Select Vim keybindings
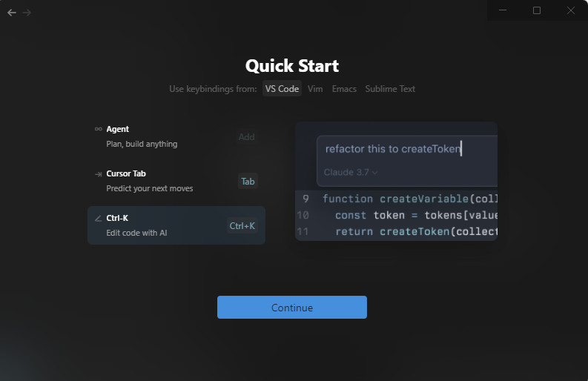Viewport: 588px width, 381px height. tap(315, 89)
